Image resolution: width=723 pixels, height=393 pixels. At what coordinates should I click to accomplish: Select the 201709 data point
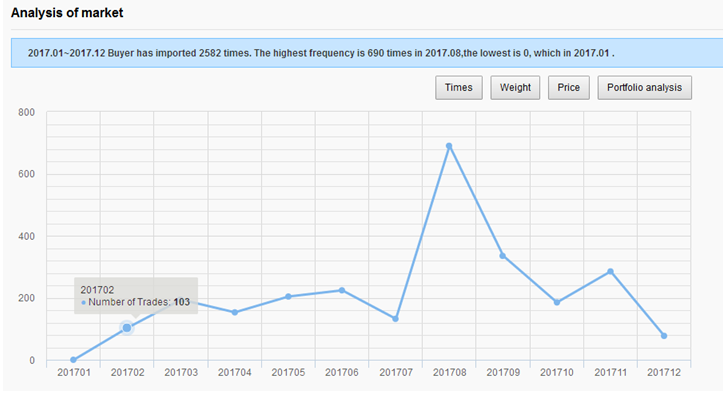(503, 256)
